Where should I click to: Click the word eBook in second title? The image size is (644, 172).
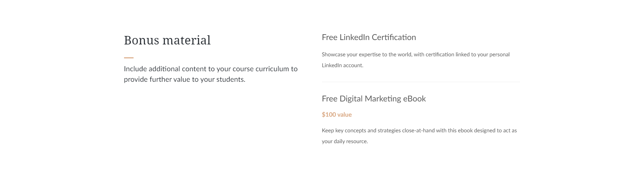click(415, 99)
